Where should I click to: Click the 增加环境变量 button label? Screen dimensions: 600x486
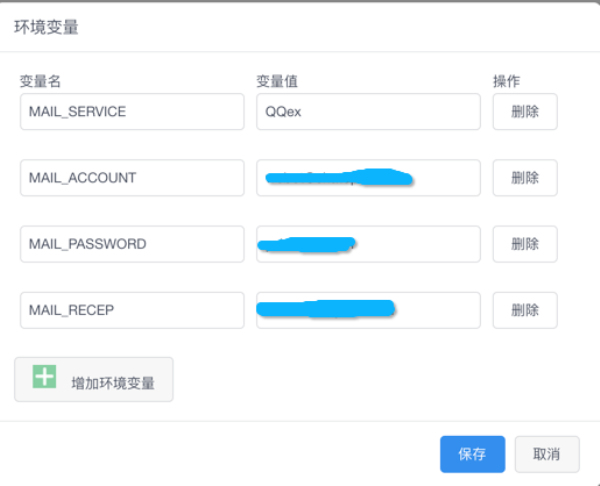click(112, 382)
